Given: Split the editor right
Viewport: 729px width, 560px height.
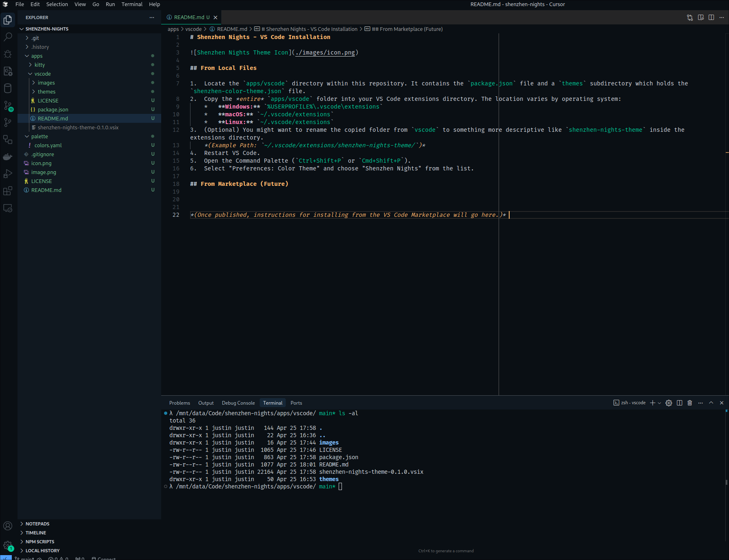Looking at the screenshot, I should pyautogui.click(x=711, y=17).
